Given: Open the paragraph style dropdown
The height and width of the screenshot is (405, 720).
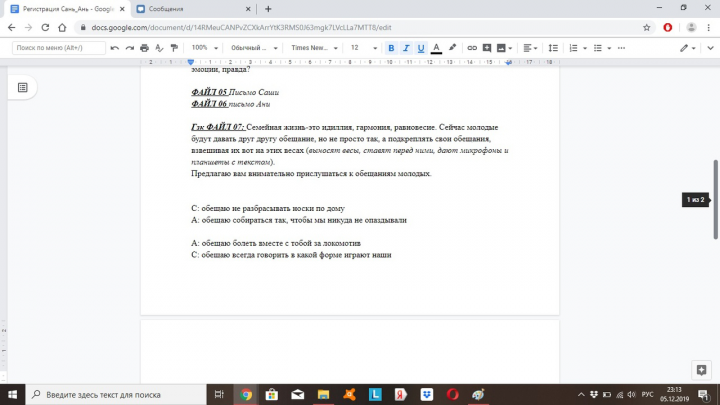Looking at the screenshot, I should (x=254, y=48).
